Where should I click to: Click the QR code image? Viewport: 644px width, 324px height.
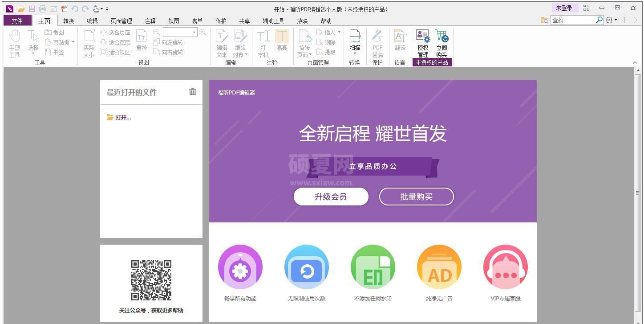click(151, 280)
